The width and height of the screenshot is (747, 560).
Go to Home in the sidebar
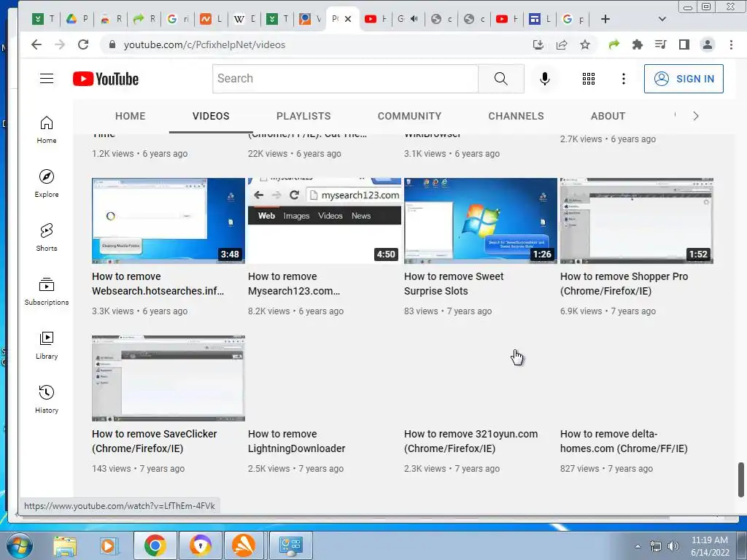(47, 130)
